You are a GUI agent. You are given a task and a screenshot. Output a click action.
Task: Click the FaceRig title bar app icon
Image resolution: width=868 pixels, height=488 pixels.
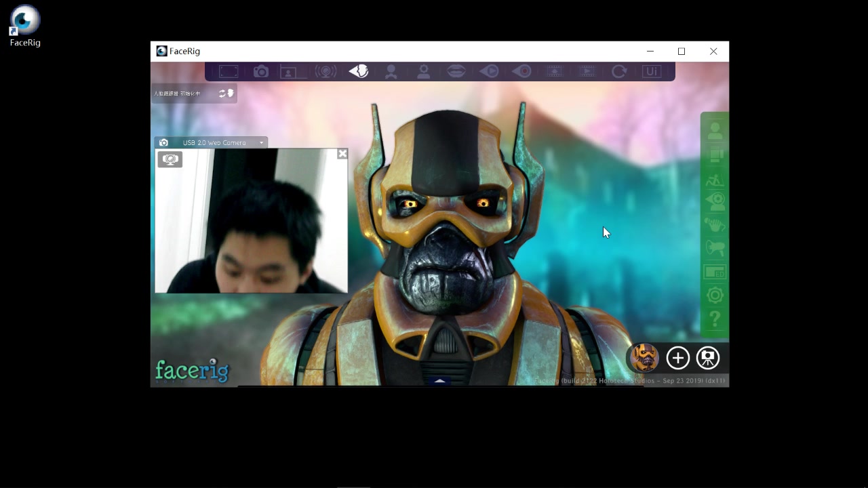161,51
